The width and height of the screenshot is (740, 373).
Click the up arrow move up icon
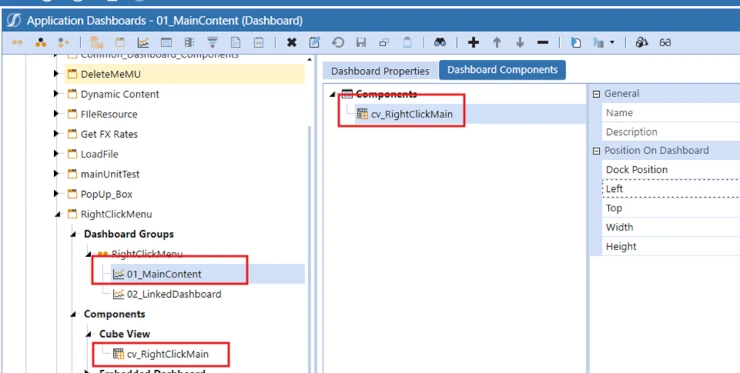click(x=496, y=42)
